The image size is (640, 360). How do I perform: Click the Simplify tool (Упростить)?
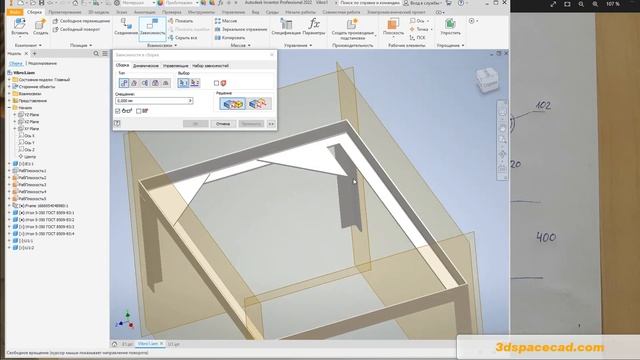click(x=451, y=27)
